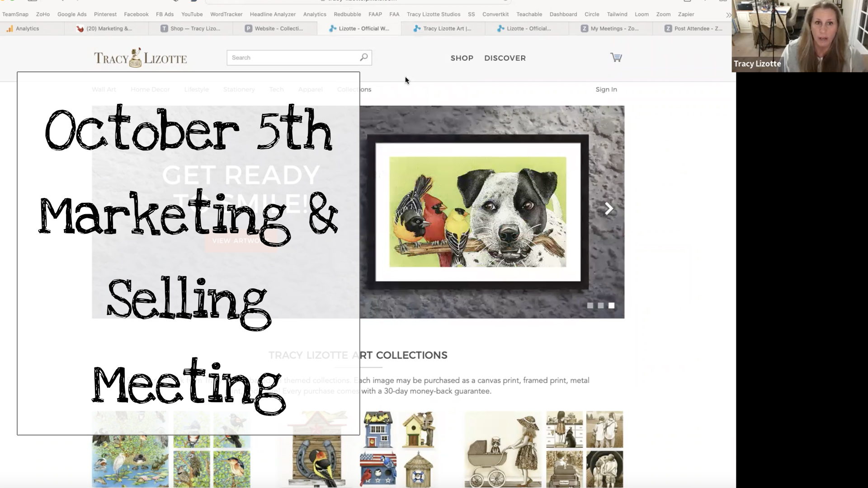Open Dashboard bookmark
Screen dimensions: 868x488
pyautogui.click(x=563, y=14)
